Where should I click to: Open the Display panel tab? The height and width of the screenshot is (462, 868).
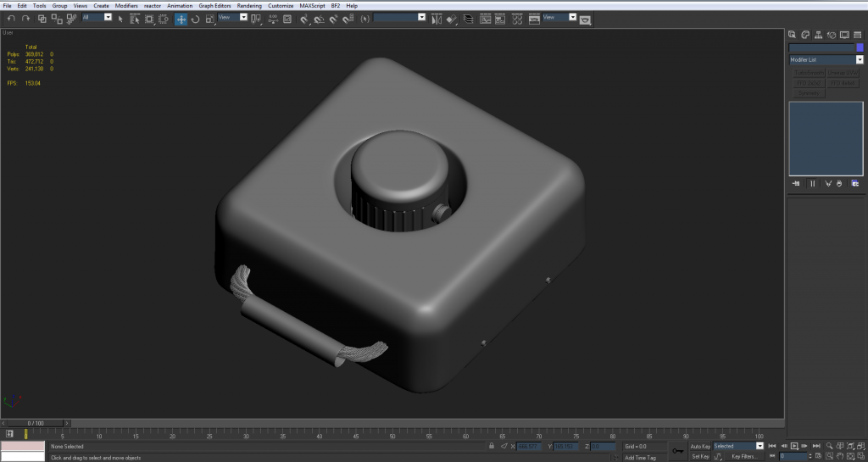point(845,35)
